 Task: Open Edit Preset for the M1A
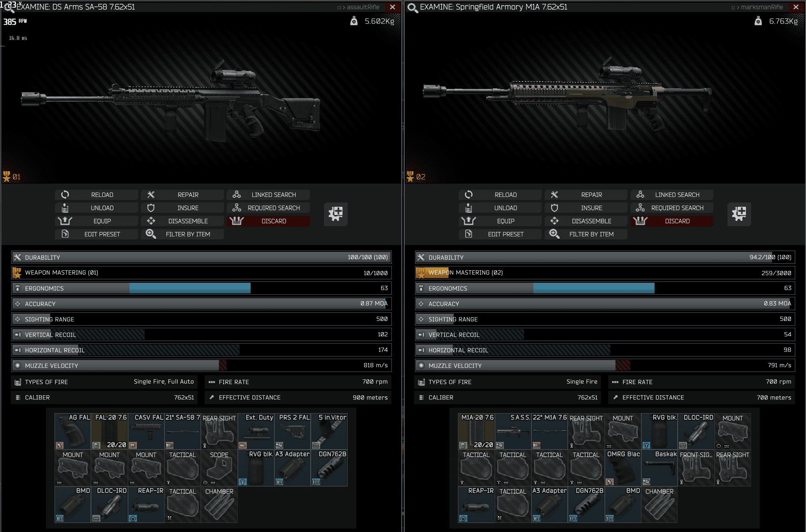pyautogui.click(x=500, y=234)
